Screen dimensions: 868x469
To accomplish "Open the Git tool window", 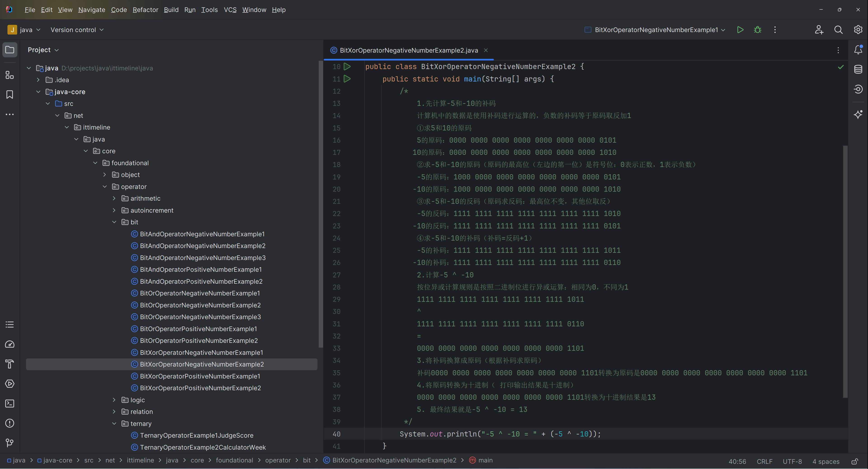I will (x=10, y=443).
